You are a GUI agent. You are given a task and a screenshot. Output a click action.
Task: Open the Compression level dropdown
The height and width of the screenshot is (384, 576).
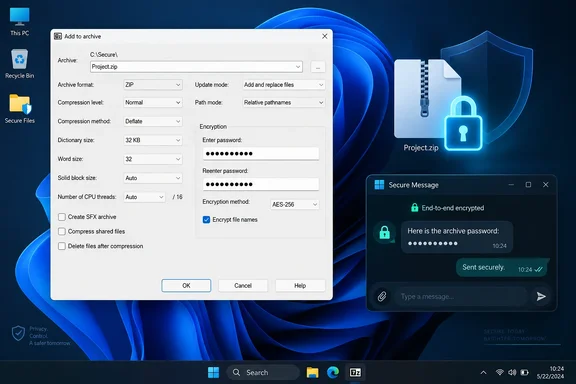(152, 102)
